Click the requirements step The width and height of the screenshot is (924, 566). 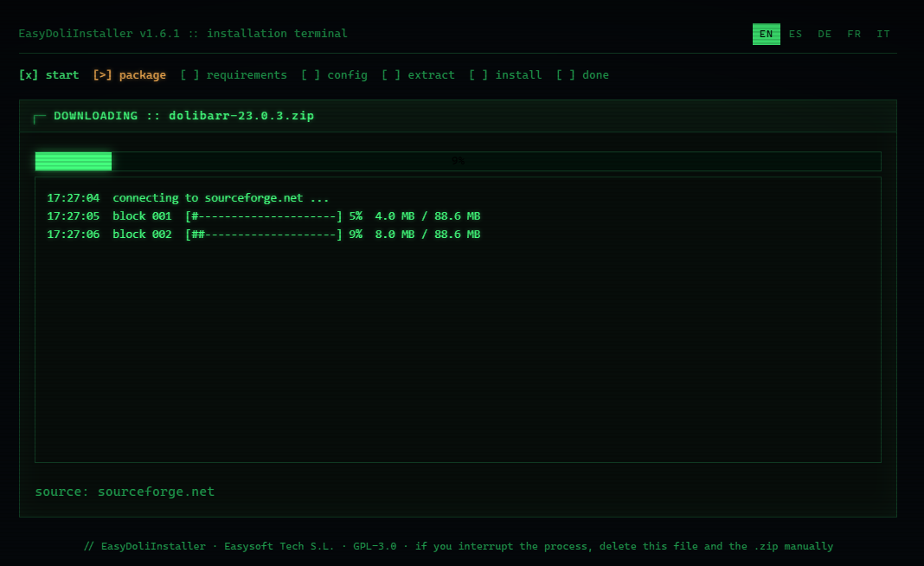(234, 75)
